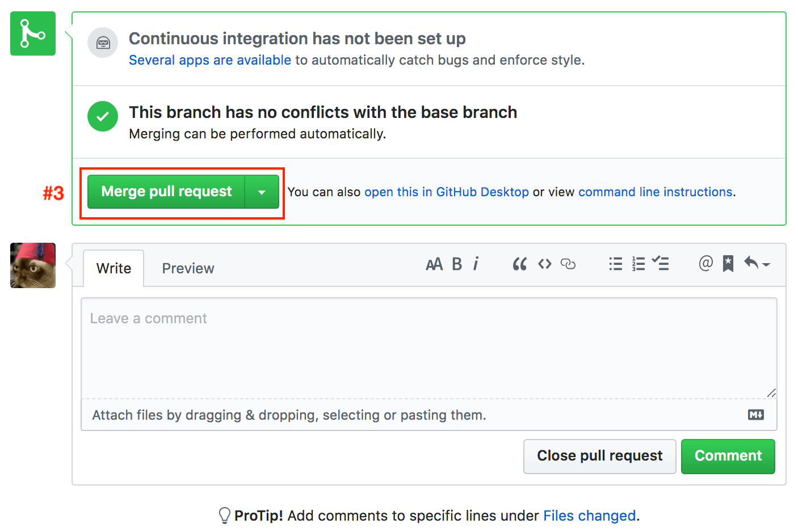Insert a quote with the quote icon

point(519,264)
